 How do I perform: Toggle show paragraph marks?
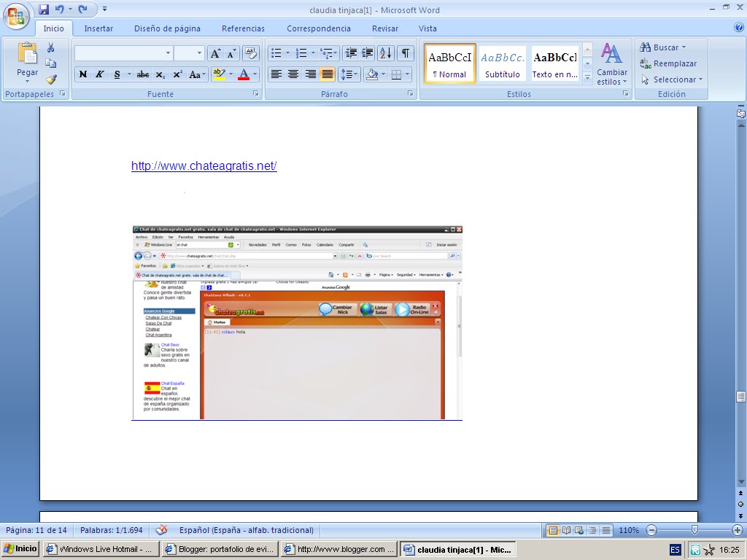click(x=405, y=53)
